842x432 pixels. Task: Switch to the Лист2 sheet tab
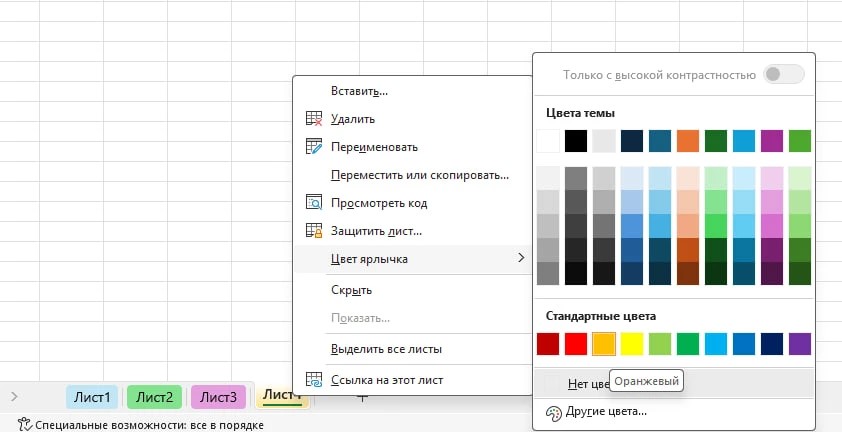click(x=155, y=397)
